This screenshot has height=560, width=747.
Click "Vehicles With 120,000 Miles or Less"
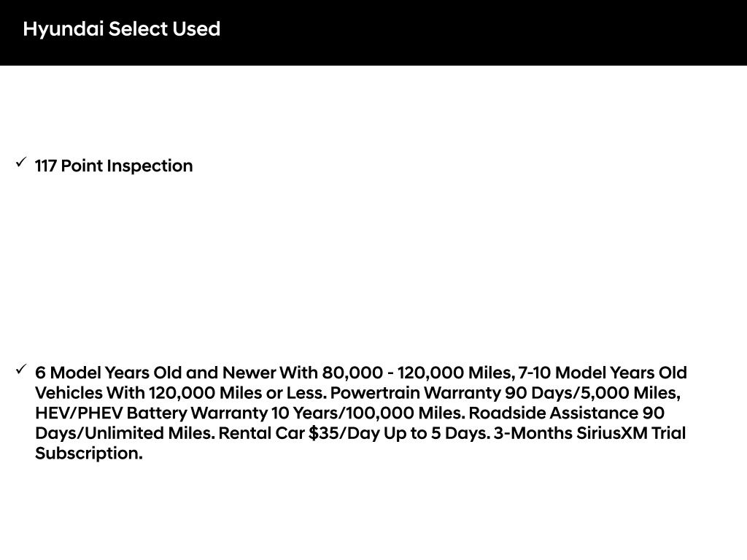pyautogui.click(x=179, y=394)
